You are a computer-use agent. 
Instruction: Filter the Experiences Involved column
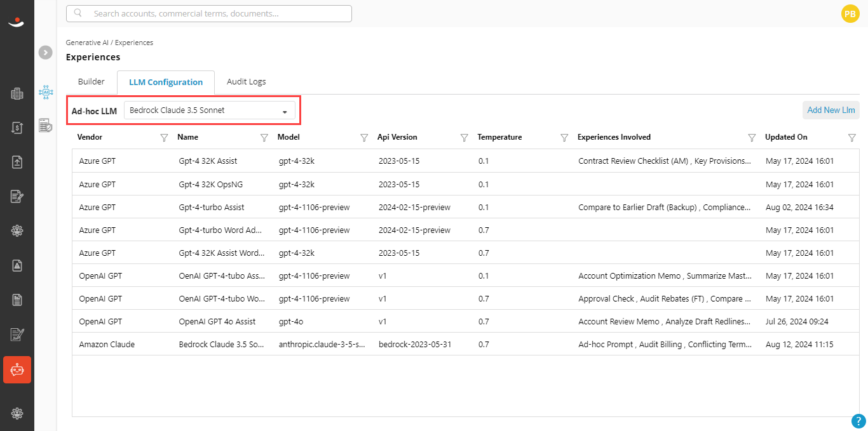[x=752, y=137]
